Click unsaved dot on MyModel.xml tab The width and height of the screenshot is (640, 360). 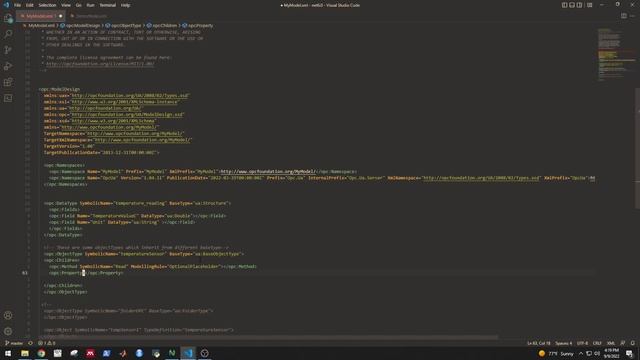(60, 16)
